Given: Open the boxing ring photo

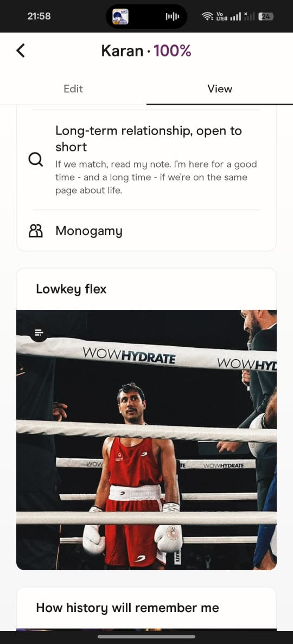Looking at the screenshot, I should click(x=146, y=439).
